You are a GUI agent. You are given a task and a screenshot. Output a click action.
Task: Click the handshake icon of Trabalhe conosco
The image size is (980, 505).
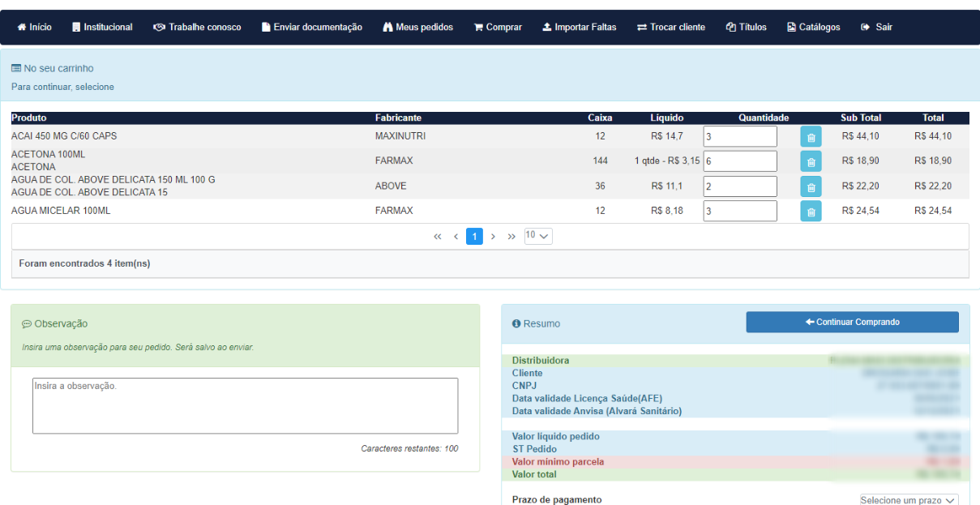[x=160, y=27]
